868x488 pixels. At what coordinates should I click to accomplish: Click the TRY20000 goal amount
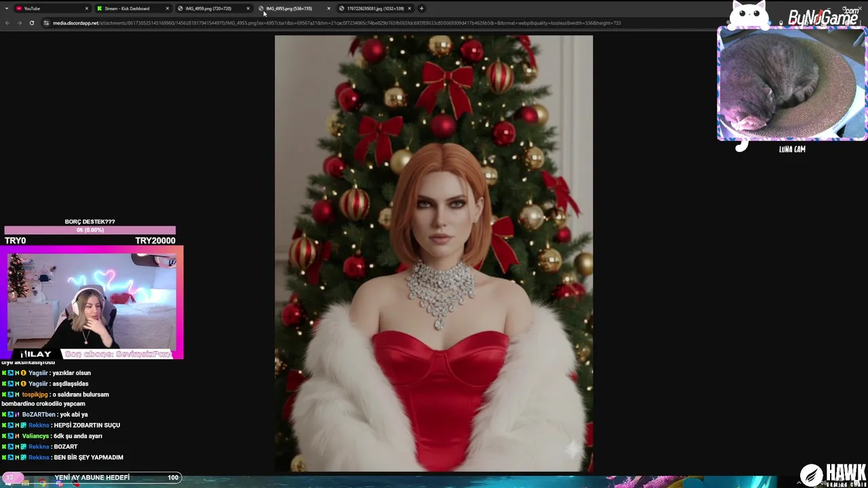point(155,241)
